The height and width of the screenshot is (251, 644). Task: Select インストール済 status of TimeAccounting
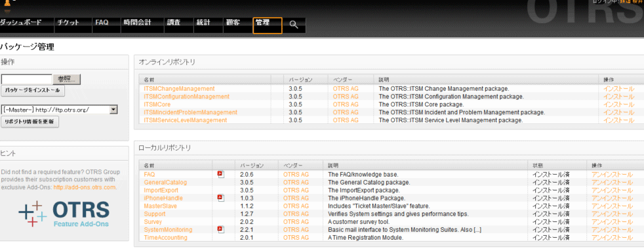pos(551,237)
